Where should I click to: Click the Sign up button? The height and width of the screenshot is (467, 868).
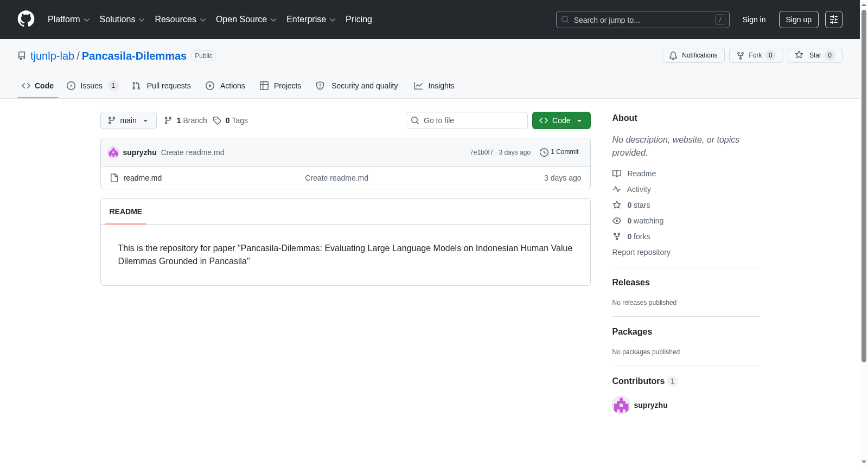coord(799,20)
